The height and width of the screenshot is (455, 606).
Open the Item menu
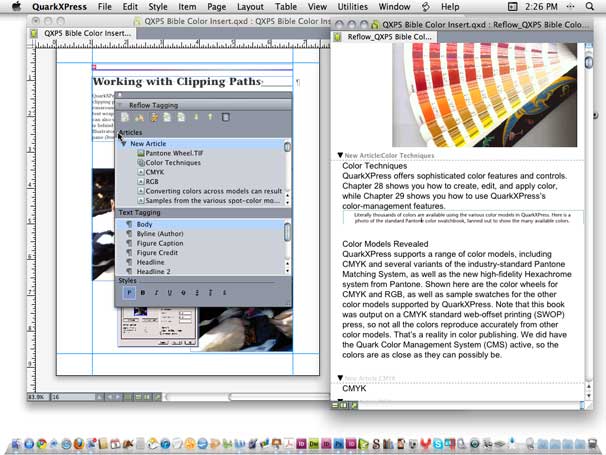[187, 7]
